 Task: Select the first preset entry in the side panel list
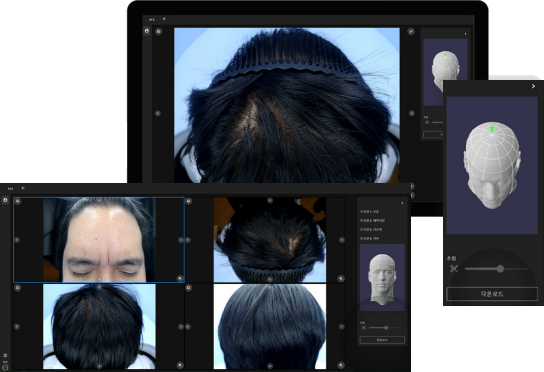click(369, 211)
